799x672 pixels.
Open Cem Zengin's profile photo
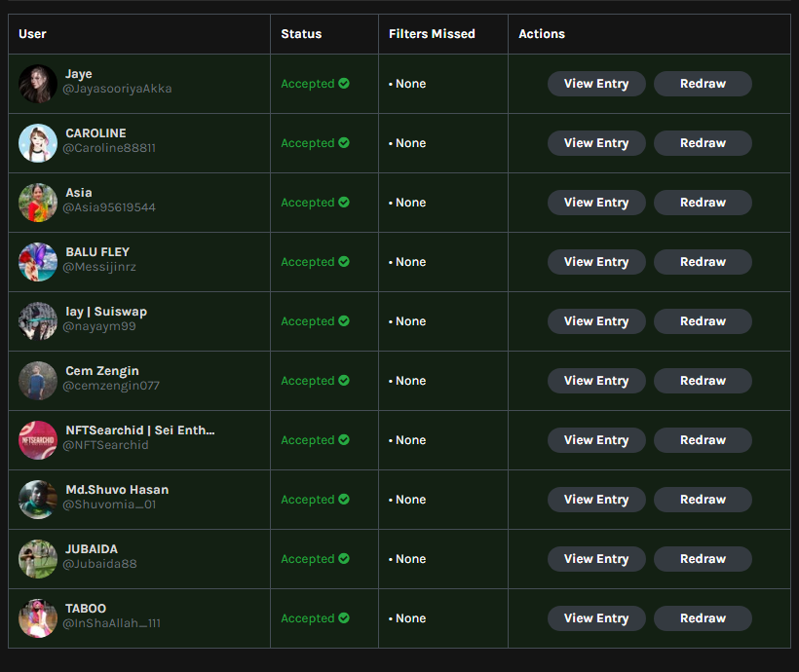pos(38,381)
